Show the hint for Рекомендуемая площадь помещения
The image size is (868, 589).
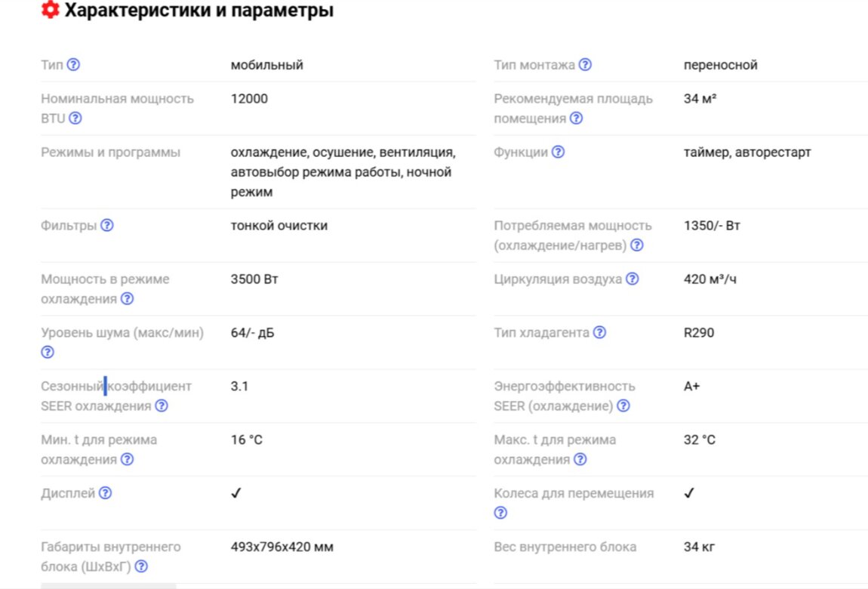576,118
